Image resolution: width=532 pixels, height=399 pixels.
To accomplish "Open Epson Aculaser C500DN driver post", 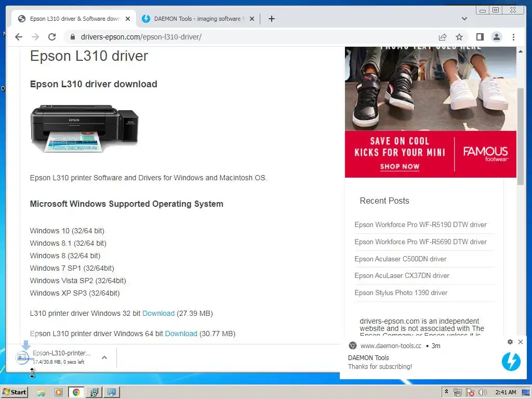I will click(401, 259).
